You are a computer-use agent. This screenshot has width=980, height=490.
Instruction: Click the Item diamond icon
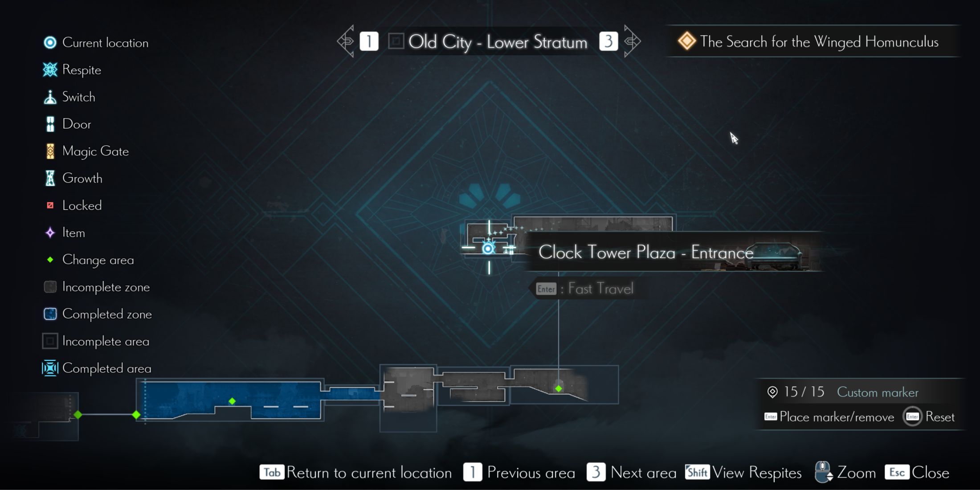coord(50,233)
